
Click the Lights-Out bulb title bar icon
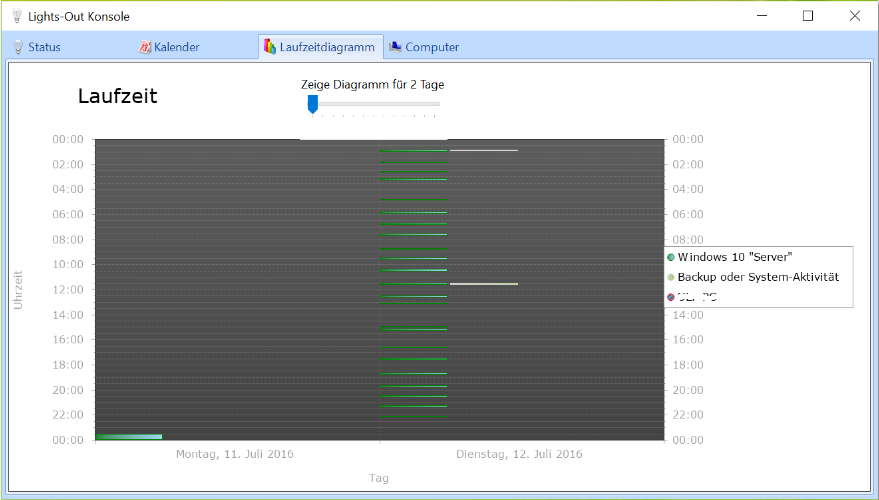pyautogui.click(x=17, y=16)
